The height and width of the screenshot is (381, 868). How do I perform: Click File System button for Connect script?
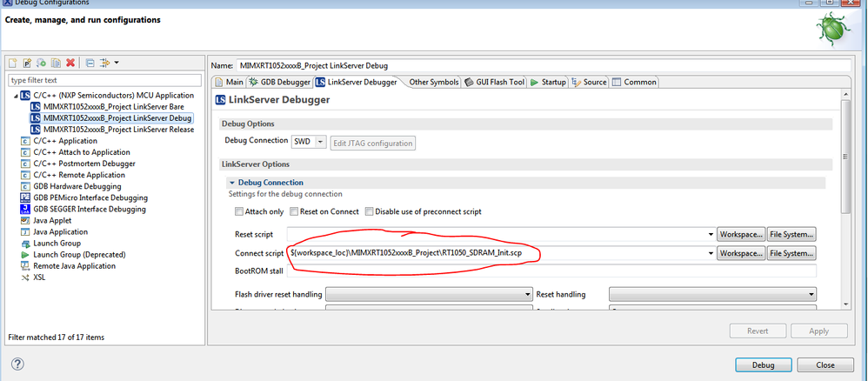pyautogui.click(x=792, y=253)
